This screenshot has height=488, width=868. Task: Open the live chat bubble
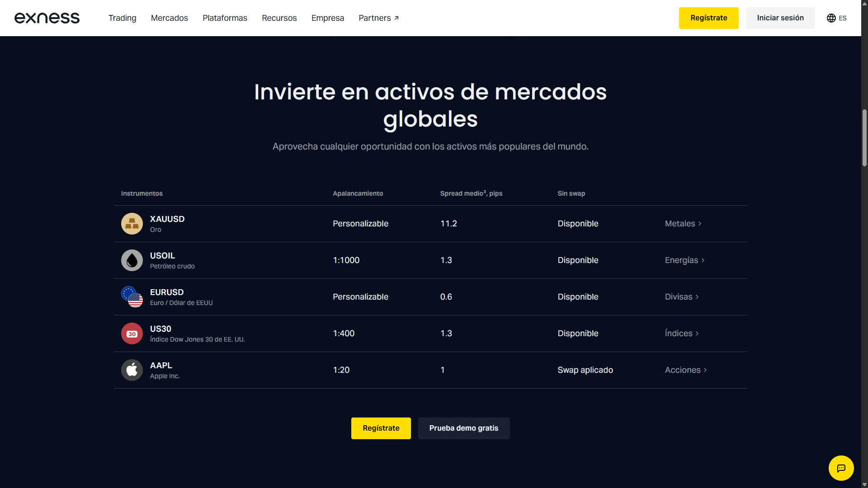pos(841,468)
